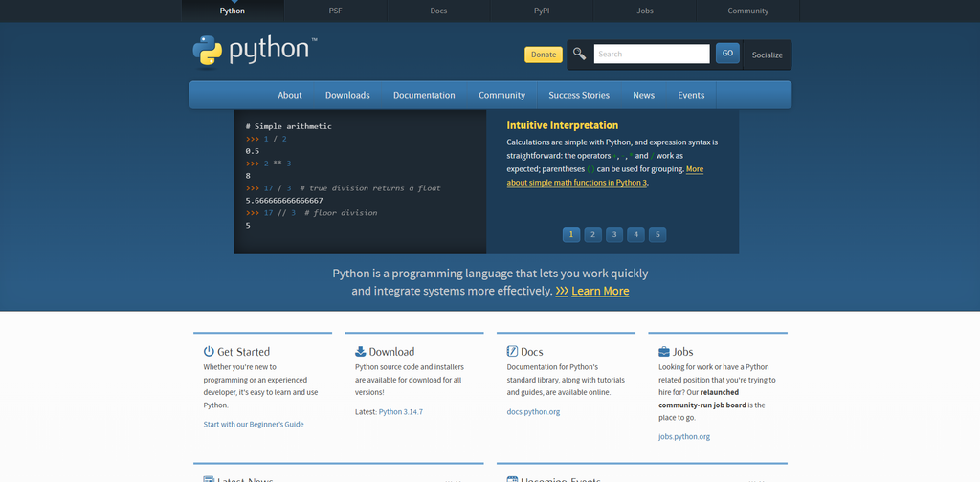
Task: Visit the jobs.python.org link
Action: coord(684,436)
